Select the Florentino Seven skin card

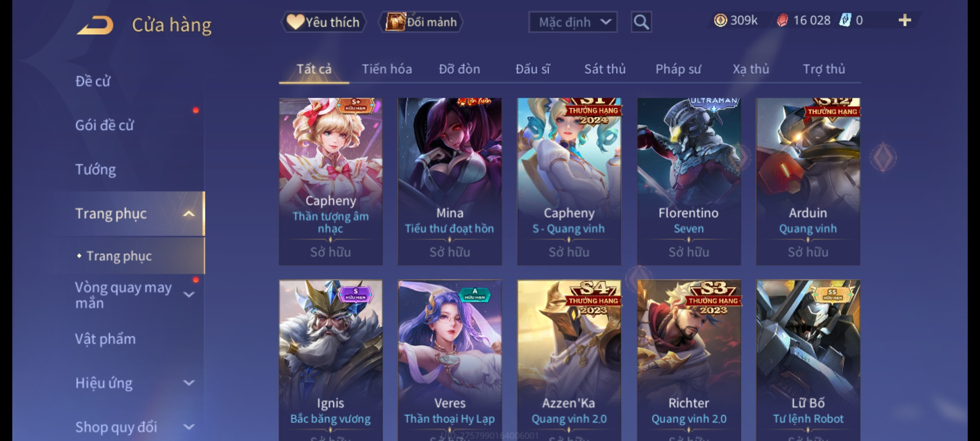[688, 181]
